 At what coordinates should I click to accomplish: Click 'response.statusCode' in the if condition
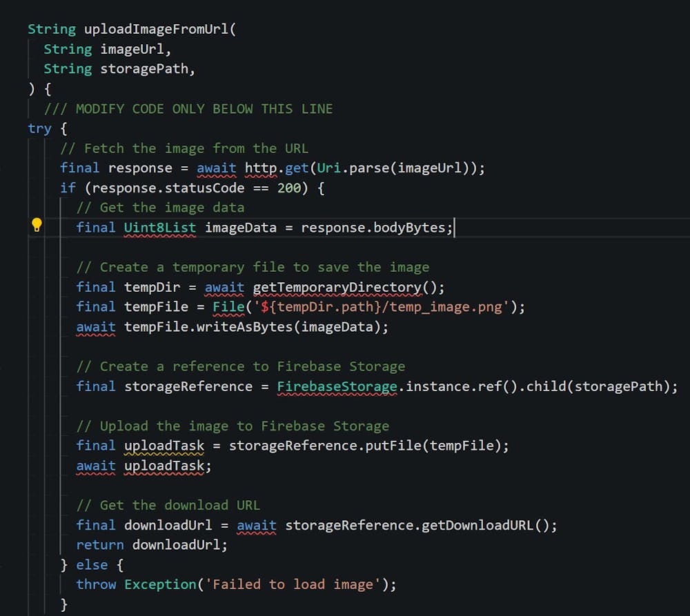[x=168, y=188]
